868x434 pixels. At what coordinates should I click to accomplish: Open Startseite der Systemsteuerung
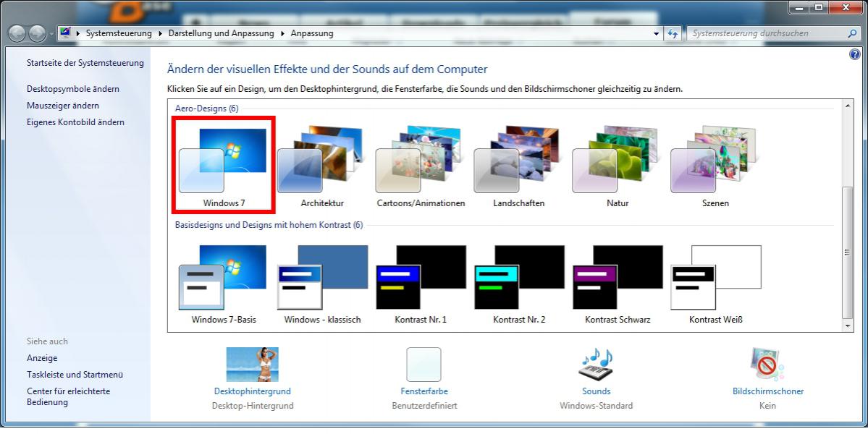coord(85,63)
